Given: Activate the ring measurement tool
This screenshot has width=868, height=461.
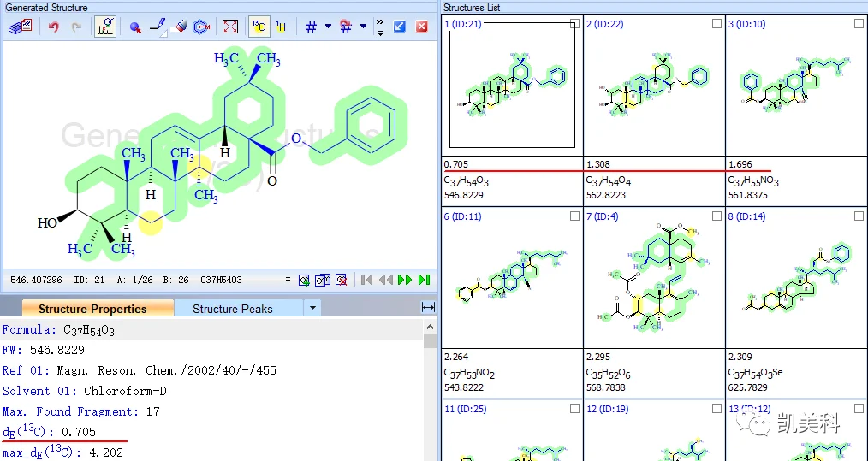Looking at the screenshot, I should point(201,27).
